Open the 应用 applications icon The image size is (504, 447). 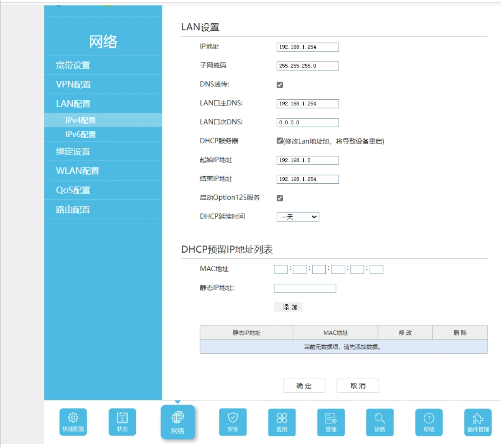tap(282, 422)
